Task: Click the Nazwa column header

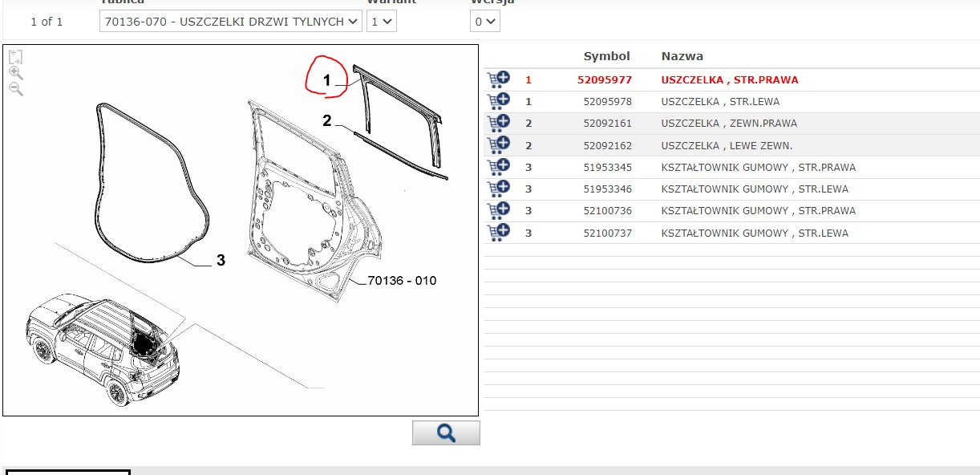Action: tap(682, 56)
